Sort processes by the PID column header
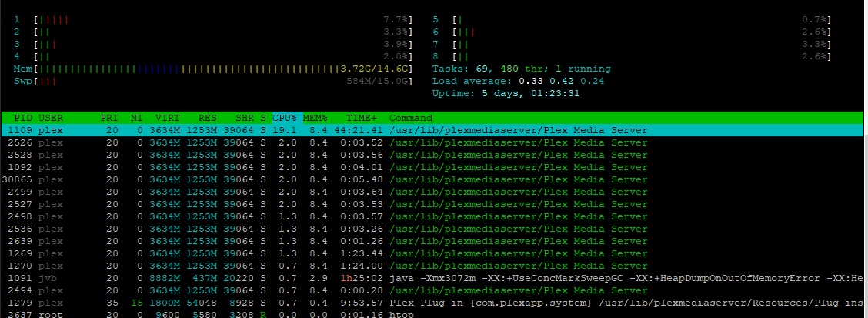 23,118
